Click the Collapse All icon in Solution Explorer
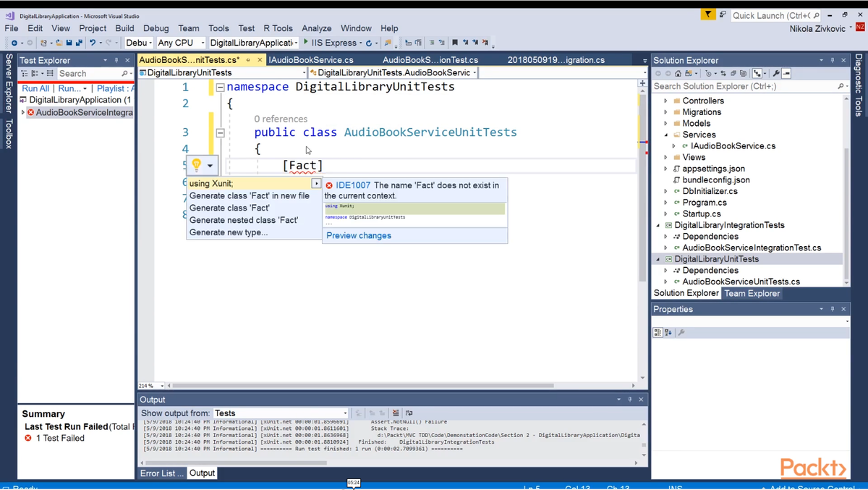868x490 pixels. point(733,73)
